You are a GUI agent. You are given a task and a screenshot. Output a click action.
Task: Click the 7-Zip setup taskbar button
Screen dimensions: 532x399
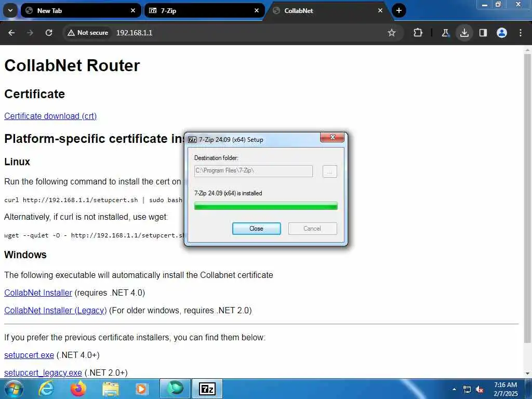click(207, 389)
